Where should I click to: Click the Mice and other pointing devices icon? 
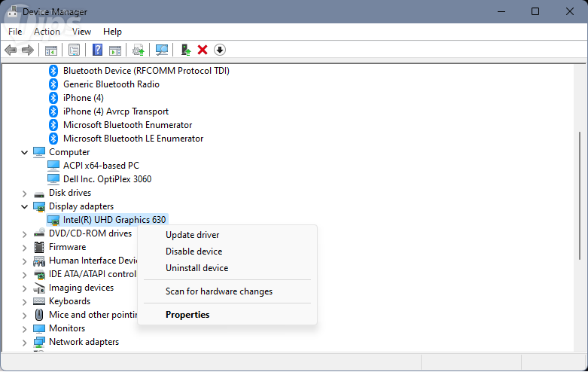click(39, 315)
